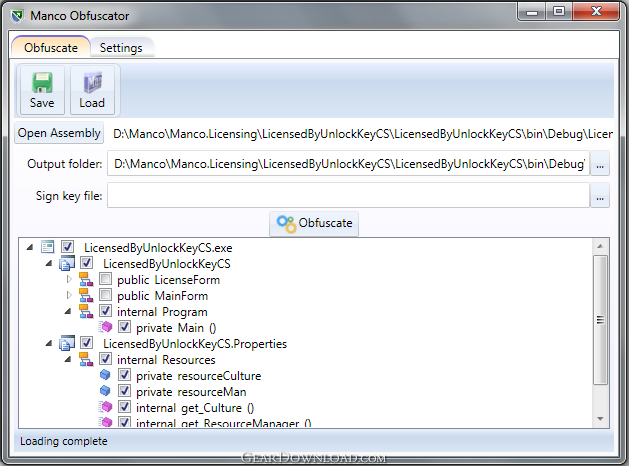Select the private resourceCulture tree row
Image resolution: width=629 pixels, height=466 pixels.
click(199, 376)
